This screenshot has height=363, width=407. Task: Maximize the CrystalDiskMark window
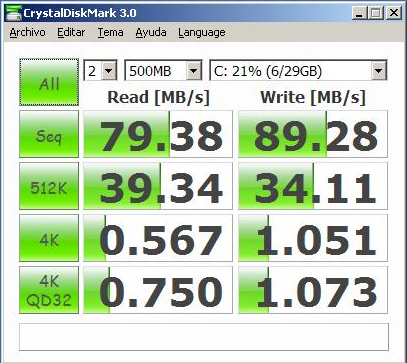pyautogui.click(x=376, y=13)
